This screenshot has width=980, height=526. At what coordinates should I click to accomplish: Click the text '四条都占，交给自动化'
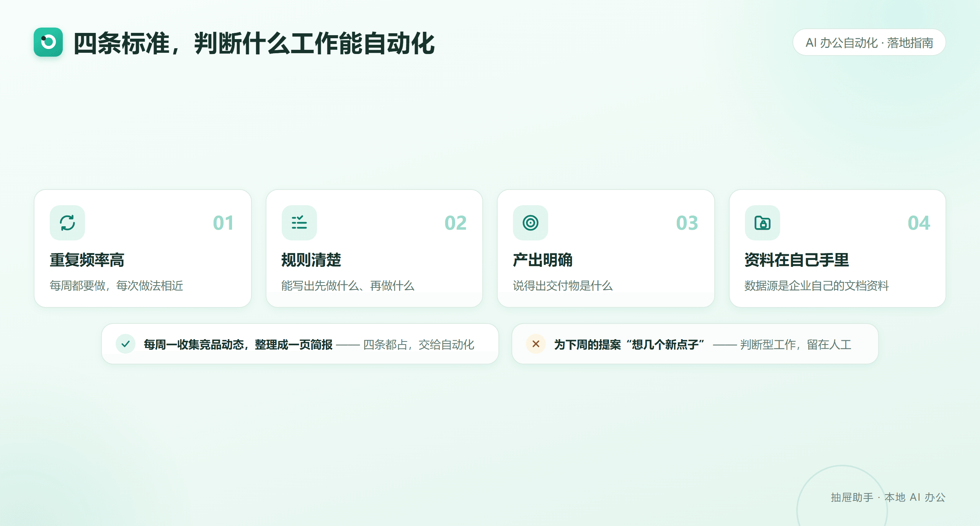(419, 345)
